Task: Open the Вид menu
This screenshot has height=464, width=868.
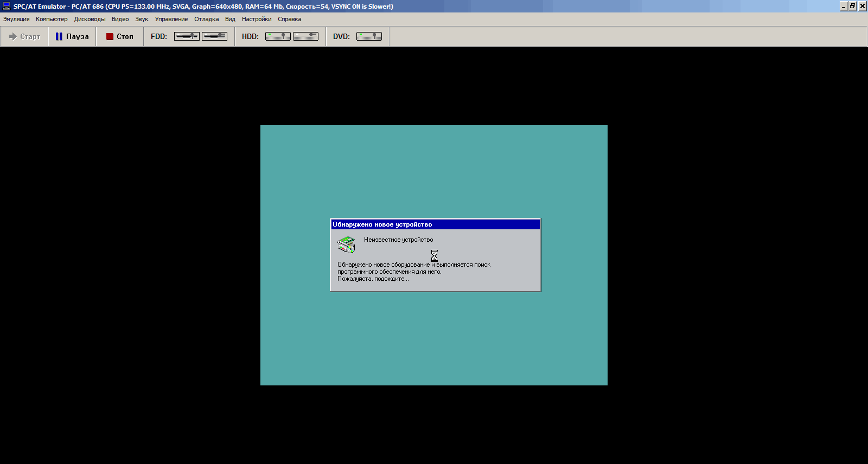Action: pyautogui.click(x=230, y=19)
